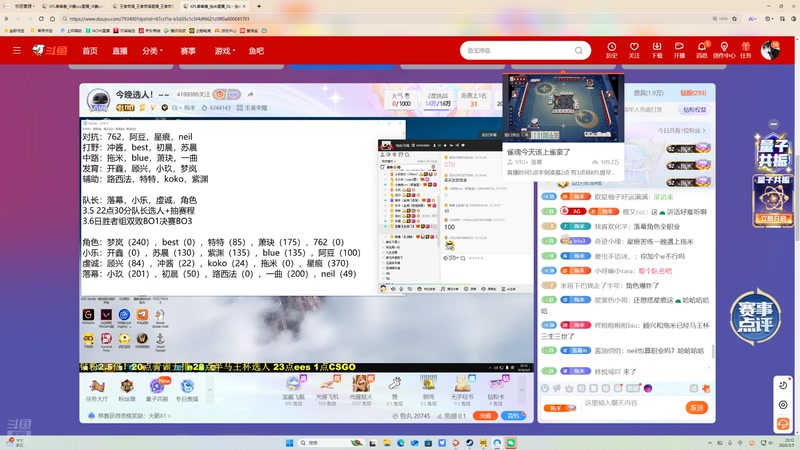Screen dimensions: 800x450
Task: Send the 赞 thumbs-up gift
Action: point(394,390)
